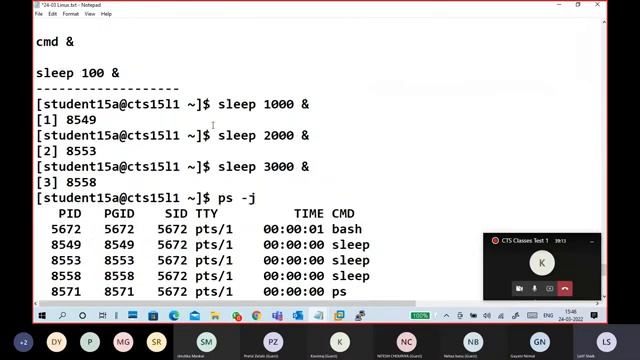Open File Explorer from the taskbar
Viewport: 640px width, 360px height.
click(x=215, y=316)
